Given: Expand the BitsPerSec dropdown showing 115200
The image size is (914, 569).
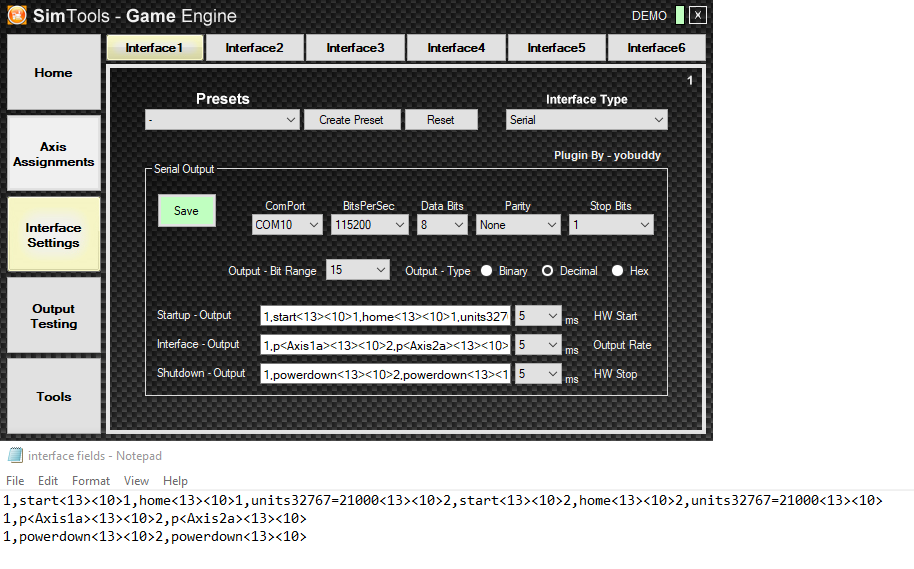Looking at the screenshot, I should (x=370, y=225).
